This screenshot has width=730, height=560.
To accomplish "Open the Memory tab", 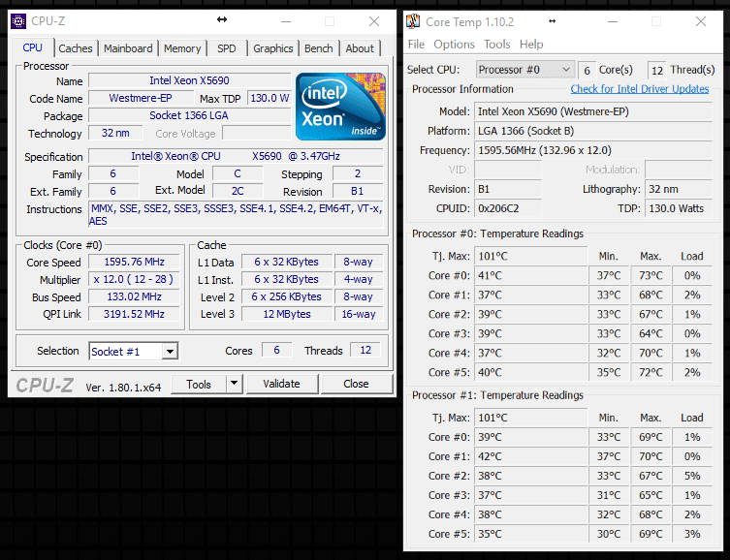I will point(182,48).
